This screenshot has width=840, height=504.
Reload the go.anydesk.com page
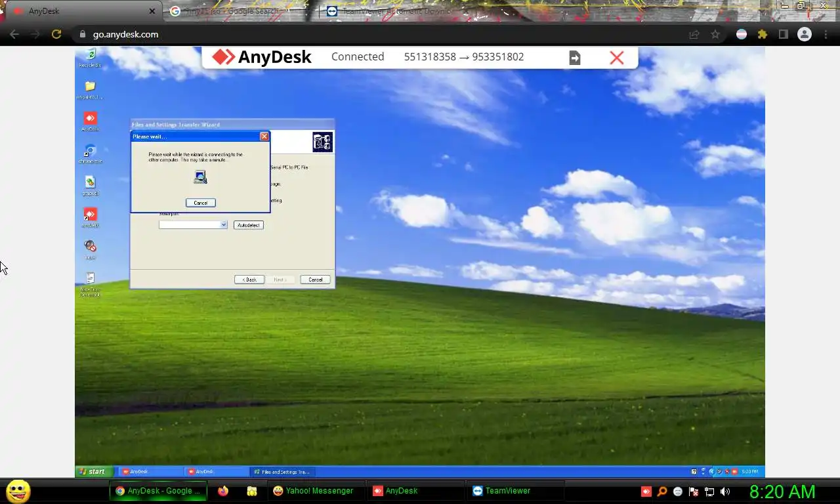[56, 34]
